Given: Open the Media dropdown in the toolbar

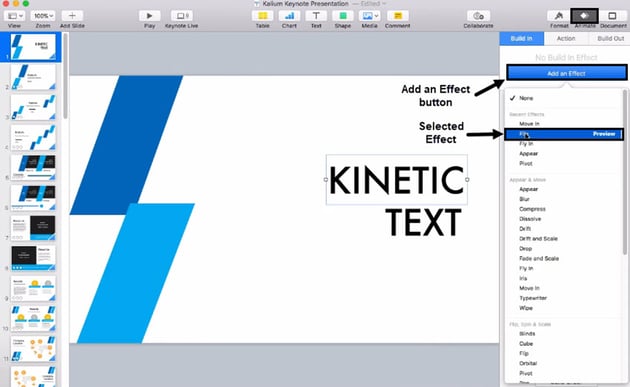Looking at the screenshot, I should click(369, 16).
